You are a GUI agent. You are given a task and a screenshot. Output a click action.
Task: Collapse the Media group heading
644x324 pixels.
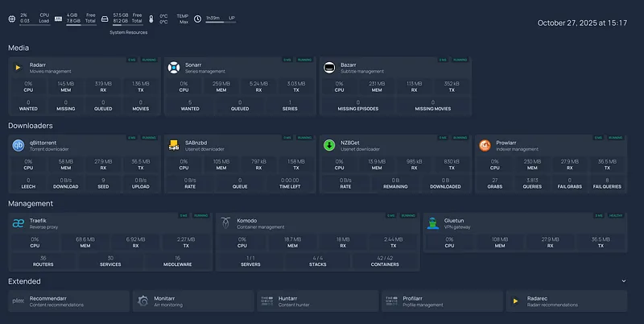click(x=19, y=48)
